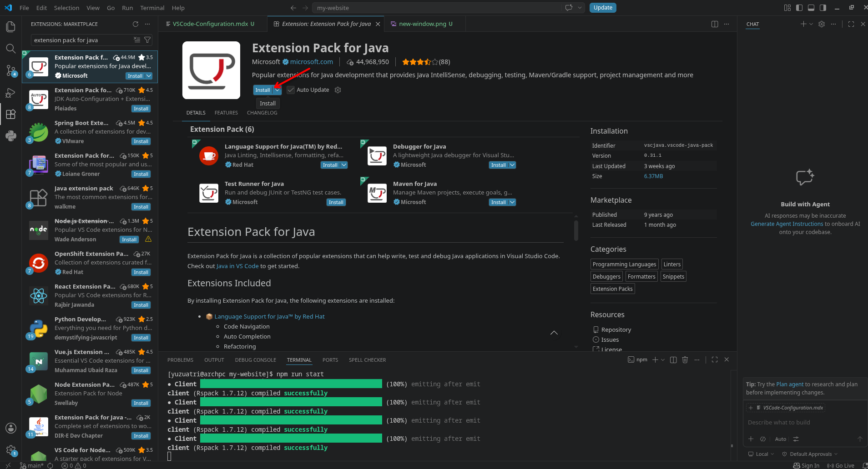Open chat icon in command center

[569, 8]
